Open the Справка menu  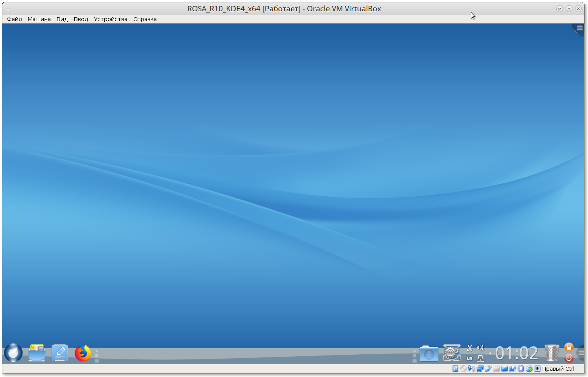click(145, 19)
